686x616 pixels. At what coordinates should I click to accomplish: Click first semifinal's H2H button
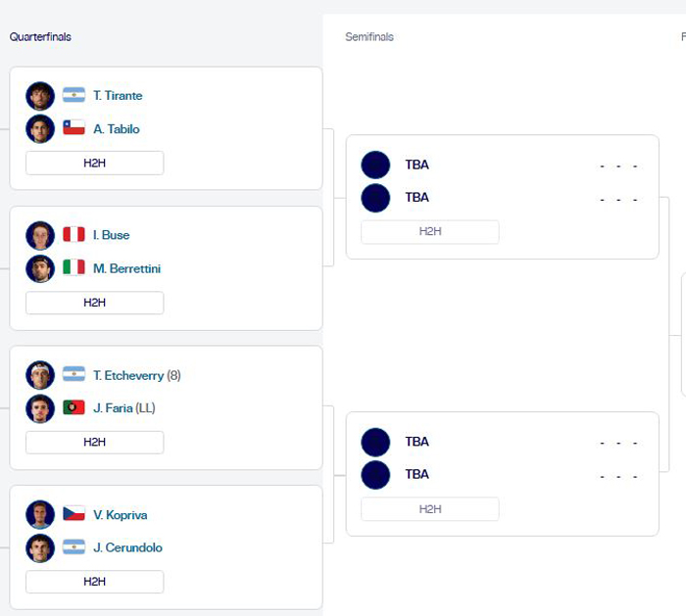[429, 232]
